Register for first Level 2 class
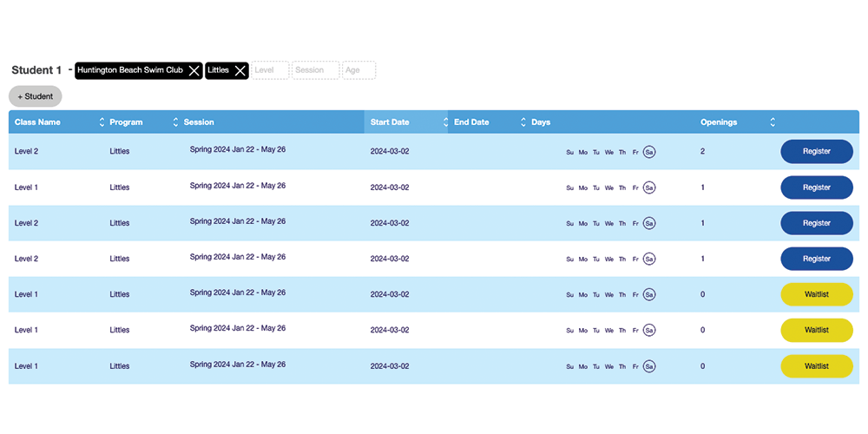 tap(817, 152)
